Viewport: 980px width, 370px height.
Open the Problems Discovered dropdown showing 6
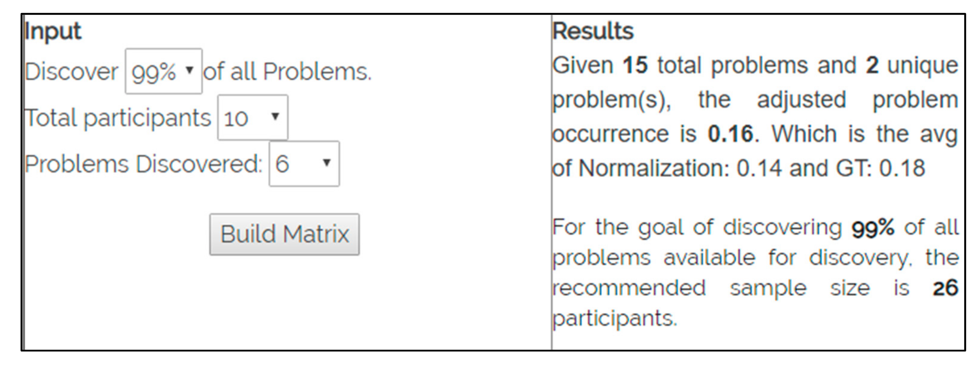pyautogui.click(x=304, y=164)
